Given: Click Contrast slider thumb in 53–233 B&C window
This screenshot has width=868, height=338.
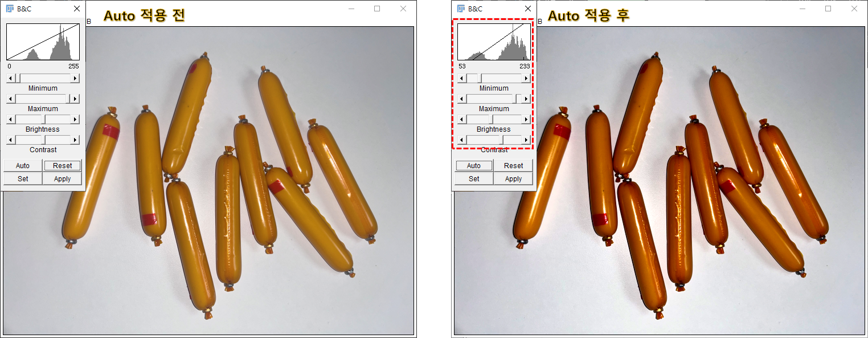Looking at the screenshot, I should (501, 140).
